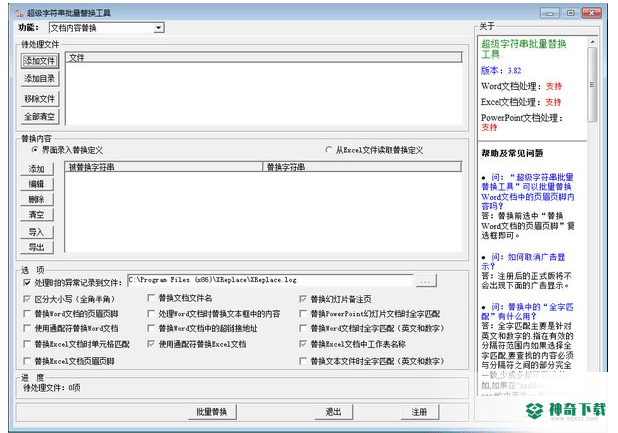Click the 如何取消广告显示 help question
The height and width of the screenshot is (433, 618).
point(523,262)
